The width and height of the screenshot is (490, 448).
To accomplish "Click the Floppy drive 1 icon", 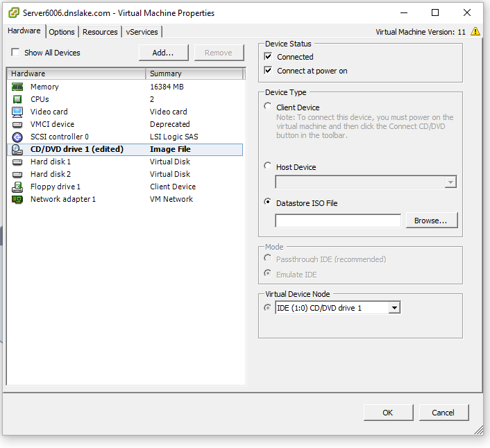I will 17,187.
